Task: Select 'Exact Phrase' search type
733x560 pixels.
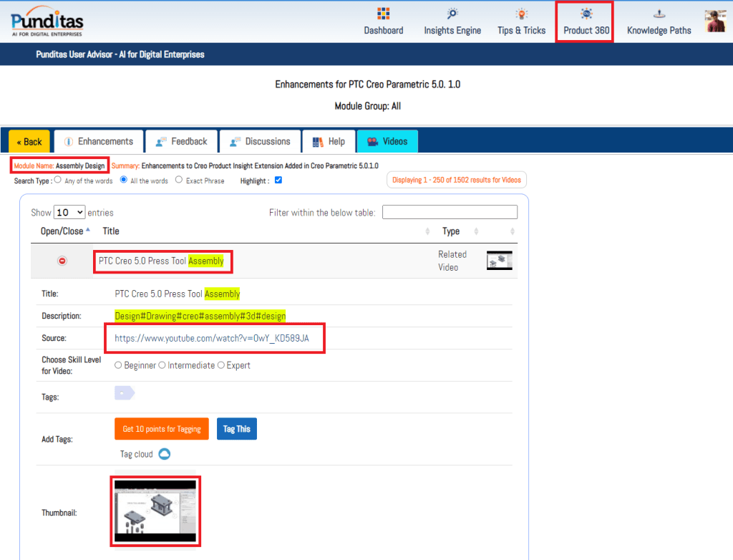Action: coord(179,180)
